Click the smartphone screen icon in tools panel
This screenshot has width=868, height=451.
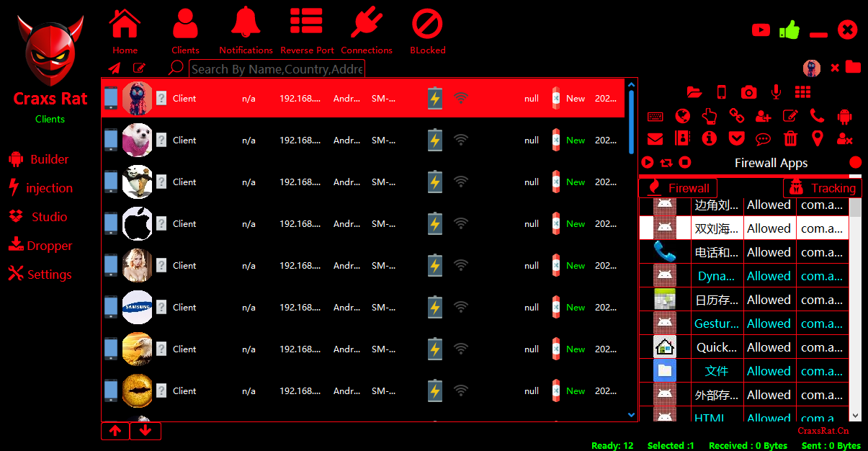coord(722,92)
